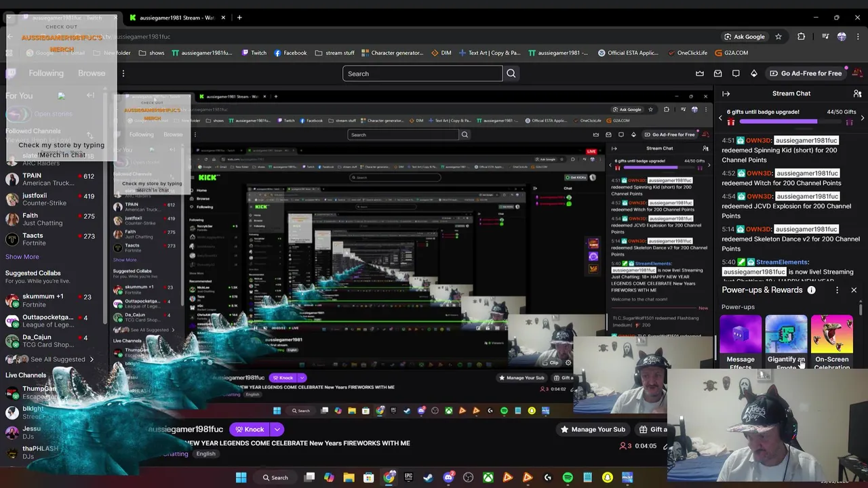Open Discord from the taskbar
Screen dimensions: 868x488
[448, 478]
